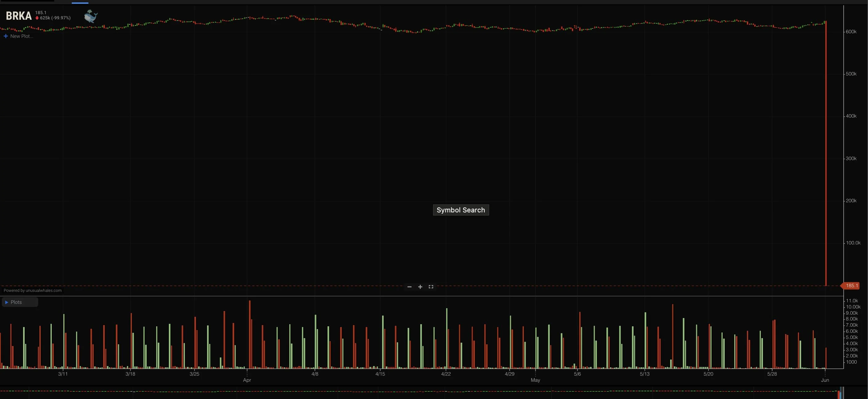Image resolution: width=868 pixels, height=399 pixels.
Task: Click the 625k (-99.97%) change text
Action: click(55, 18)
